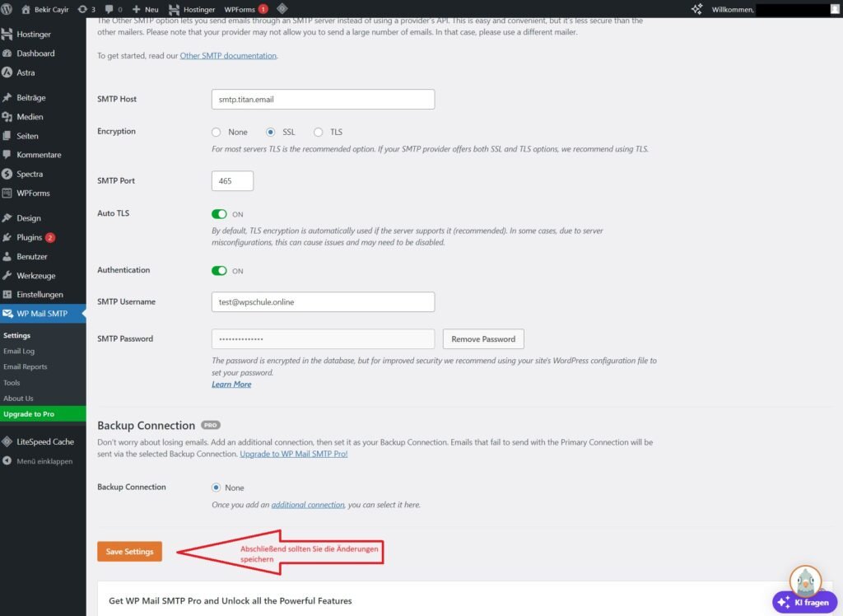
Task: Click into the SMTP Username field
Action: [323, 301]
